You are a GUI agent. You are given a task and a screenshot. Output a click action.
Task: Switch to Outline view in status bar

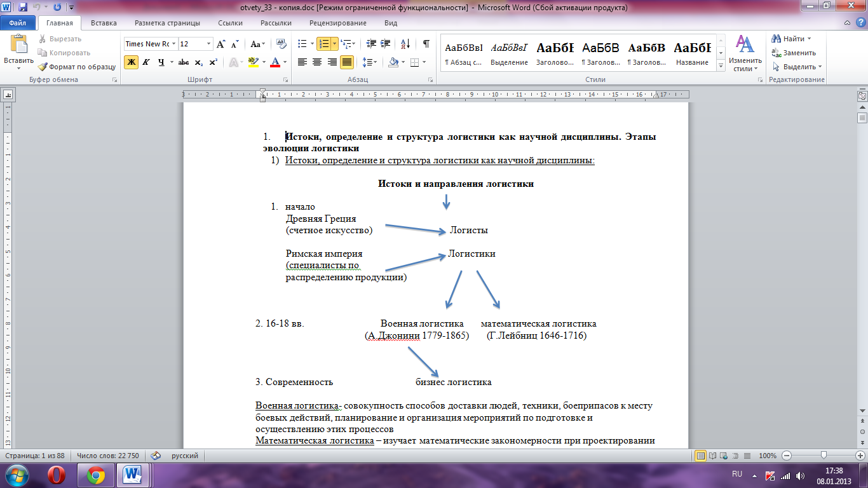coord(735,456)
